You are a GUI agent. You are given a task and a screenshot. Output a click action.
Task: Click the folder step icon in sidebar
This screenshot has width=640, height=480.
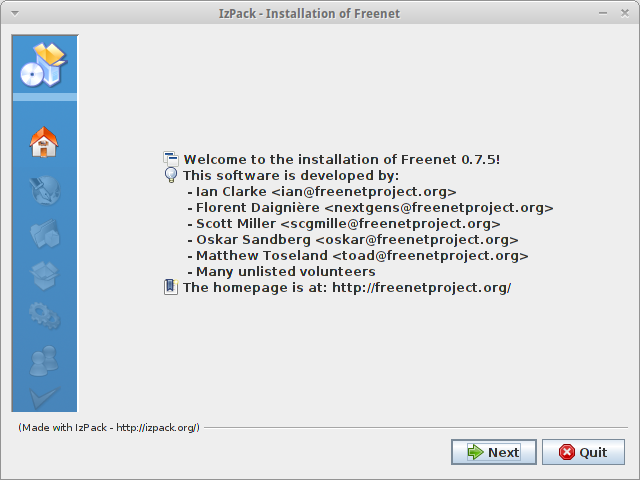pyautogui.click(x=45, y=233)
